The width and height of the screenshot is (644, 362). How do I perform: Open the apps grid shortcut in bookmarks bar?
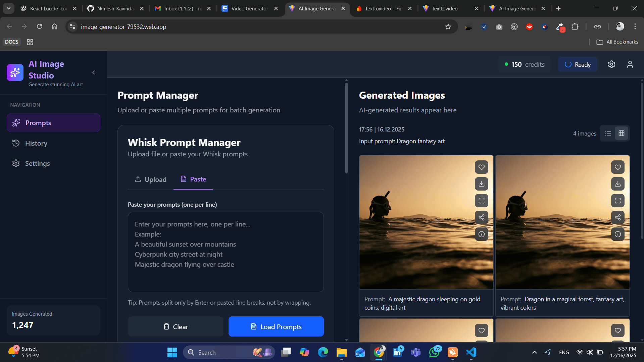point(30,42)
